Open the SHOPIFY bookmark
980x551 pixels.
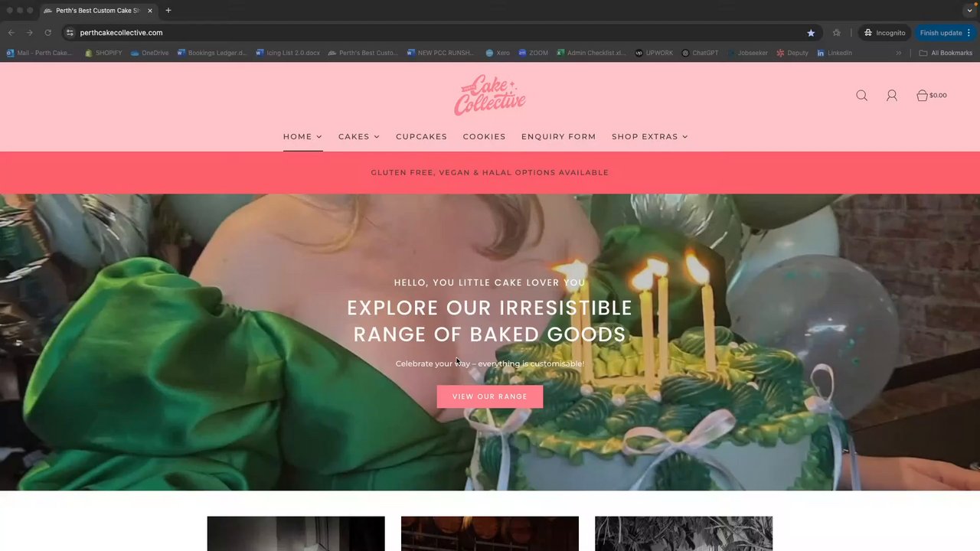point(103,53)
